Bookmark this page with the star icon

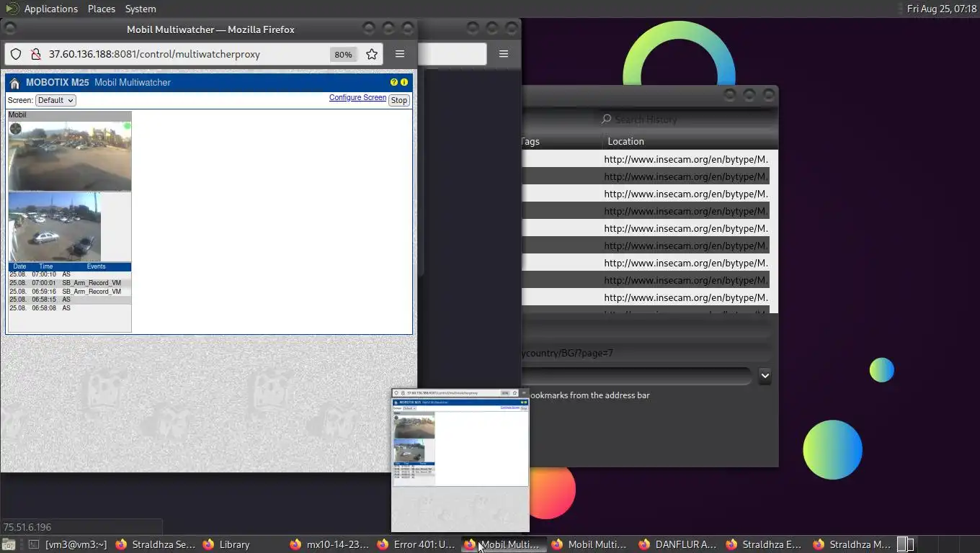coord(372,54)
